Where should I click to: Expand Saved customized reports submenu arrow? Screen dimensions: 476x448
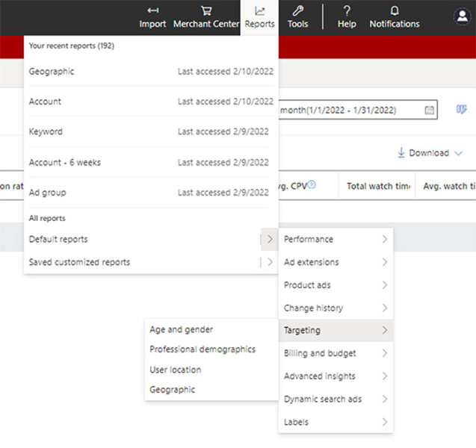point(269,262)
